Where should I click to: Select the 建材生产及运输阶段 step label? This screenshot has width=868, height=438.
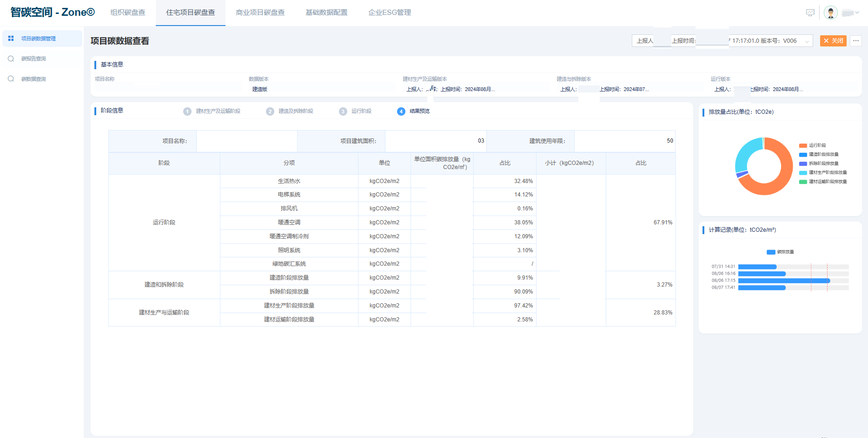pos(218,111)
